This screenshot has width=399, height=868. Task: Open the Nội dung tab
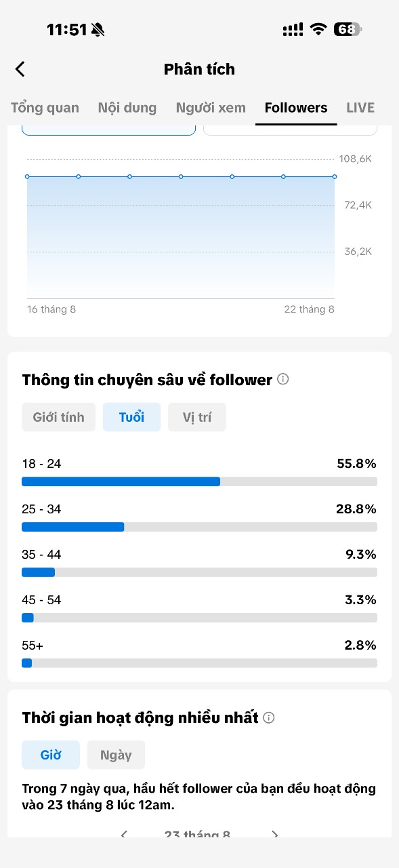tap(127, 108)
